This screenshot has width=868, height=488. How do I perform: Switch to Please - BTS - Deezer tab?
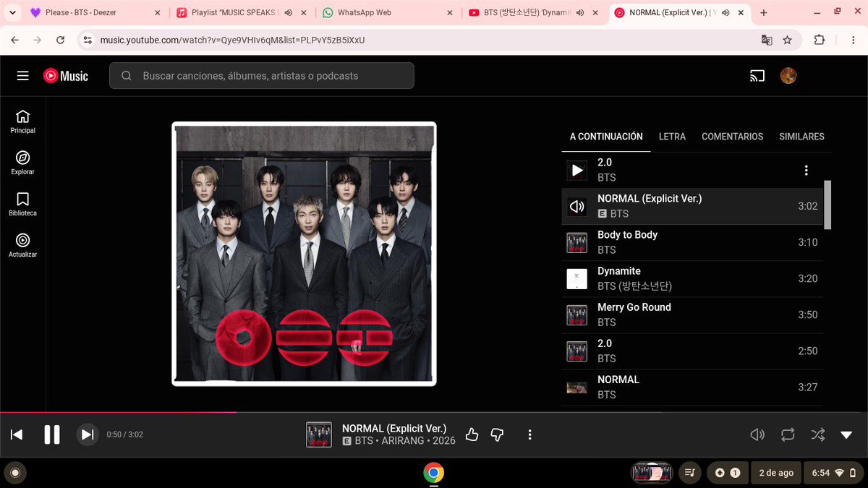tap(96, 13)
